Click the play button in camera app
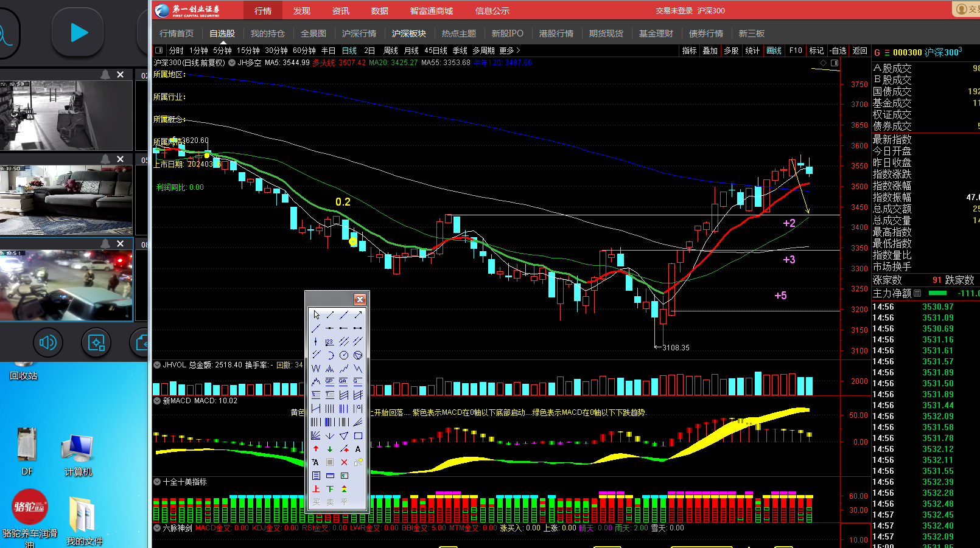The image size is (980, 548). (x=77, y=32)
